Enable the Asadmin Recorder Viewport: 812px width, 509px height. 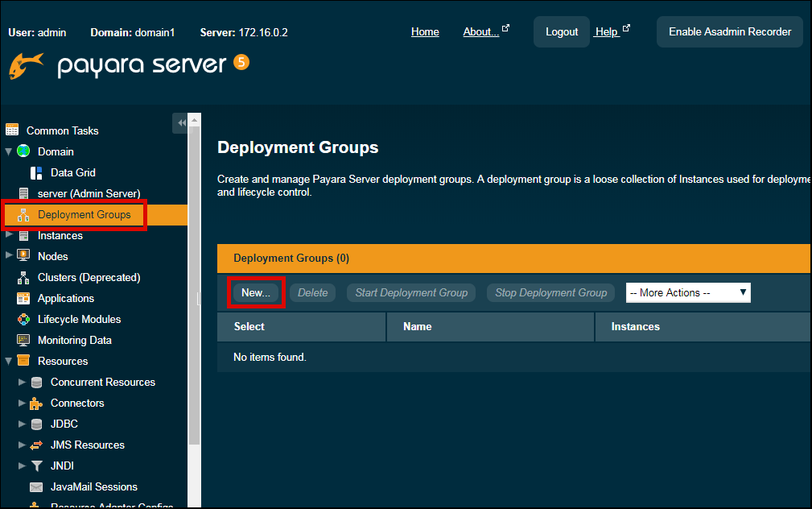click(x=728, y=31)
